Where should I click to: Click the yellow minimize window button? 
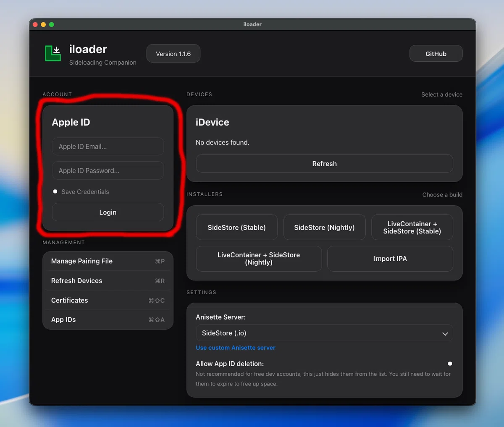tap(43, 24)
